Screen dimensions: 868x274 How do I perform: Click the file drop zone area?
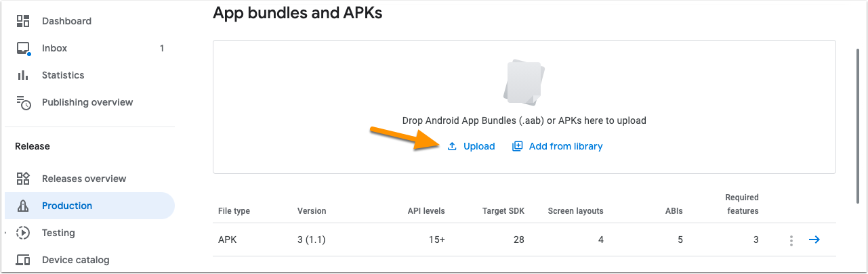(524, 107)
